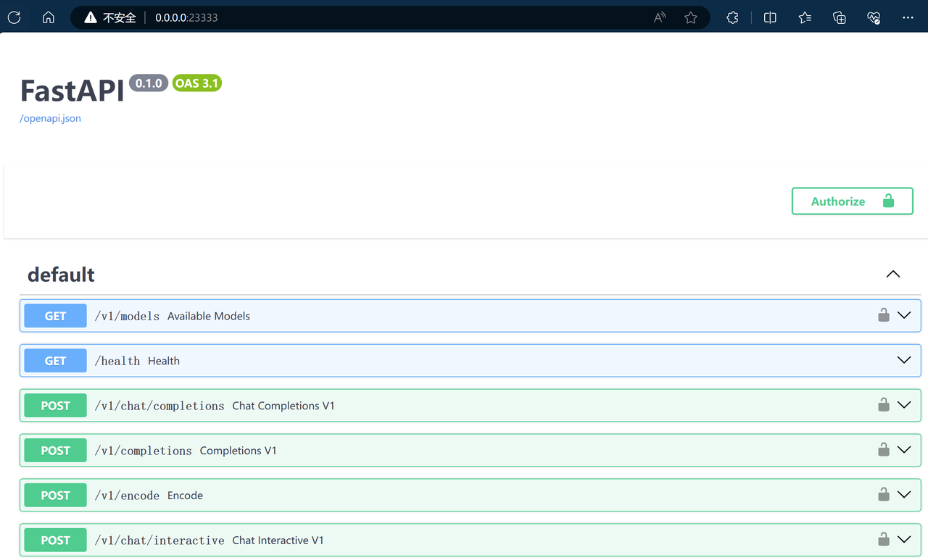Open the browser settings ellipsis menu
The width and height of the screenshot is (928, 560).
tap(908, 17)
